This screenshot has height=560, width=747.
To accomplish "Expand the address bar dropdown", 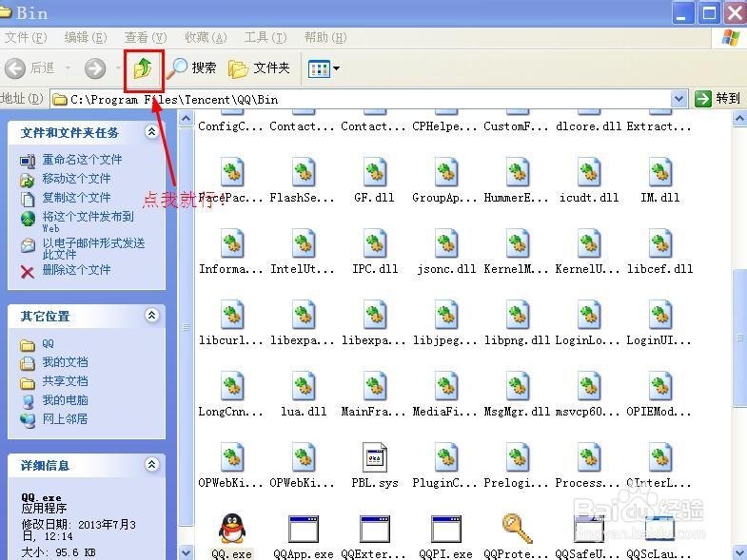I will coord(678,99).
